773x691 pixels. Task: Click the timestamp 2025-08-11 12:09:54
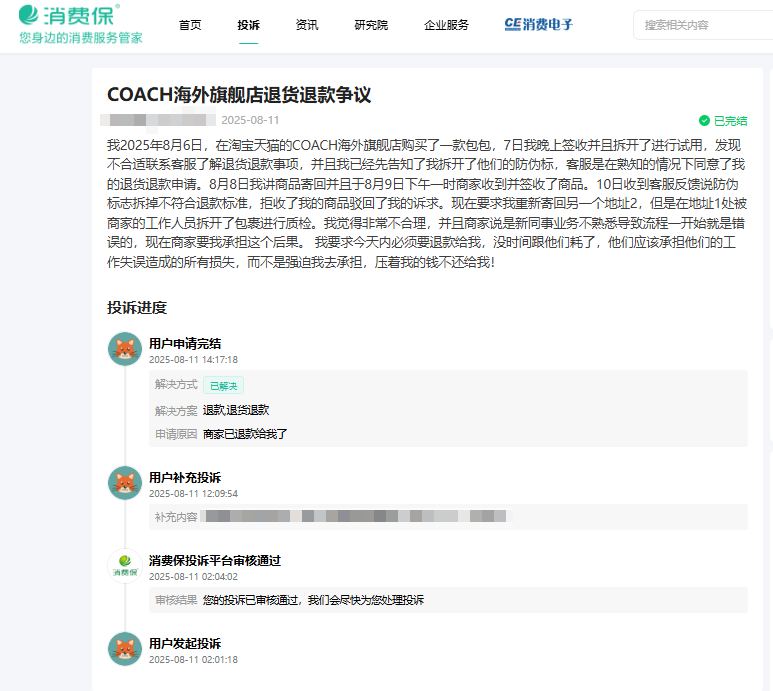tap(193, 494)
